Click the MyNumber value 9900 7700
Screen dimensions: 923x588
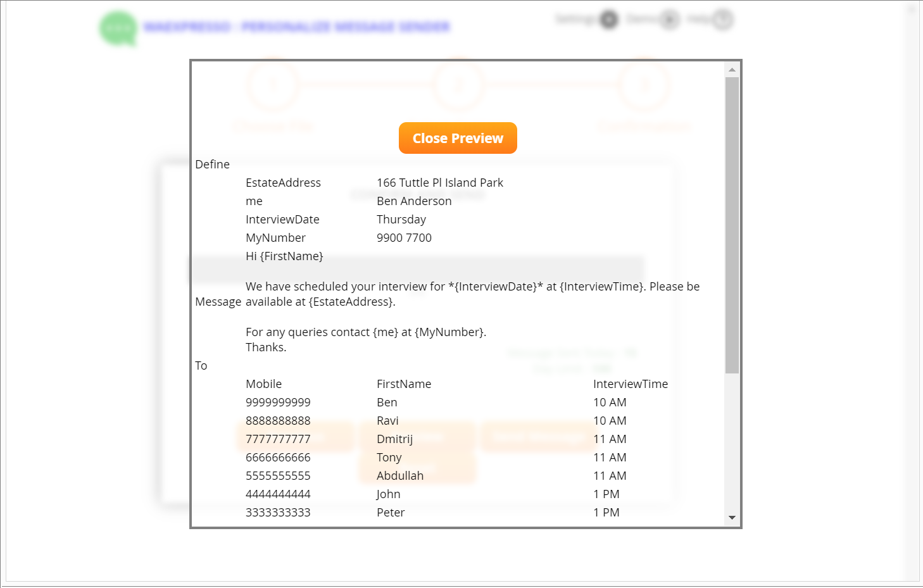tap(404, 238)
